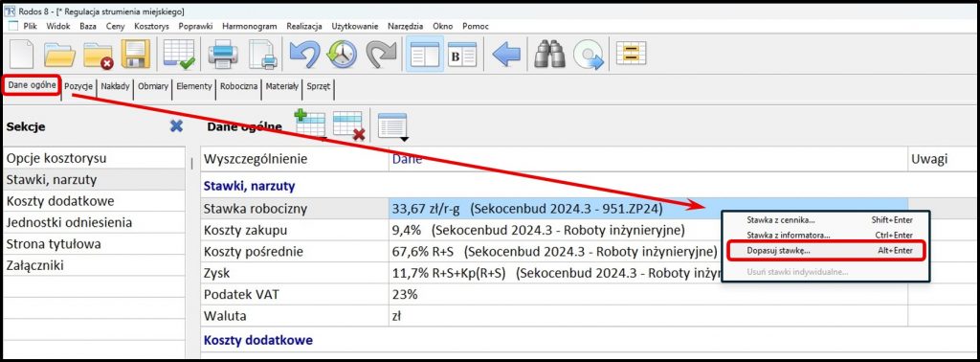The height and width of the screenshot is (362, 980).
Task: Choose Dopasuj stawkę from context menu
Action: tap(826, 250)
